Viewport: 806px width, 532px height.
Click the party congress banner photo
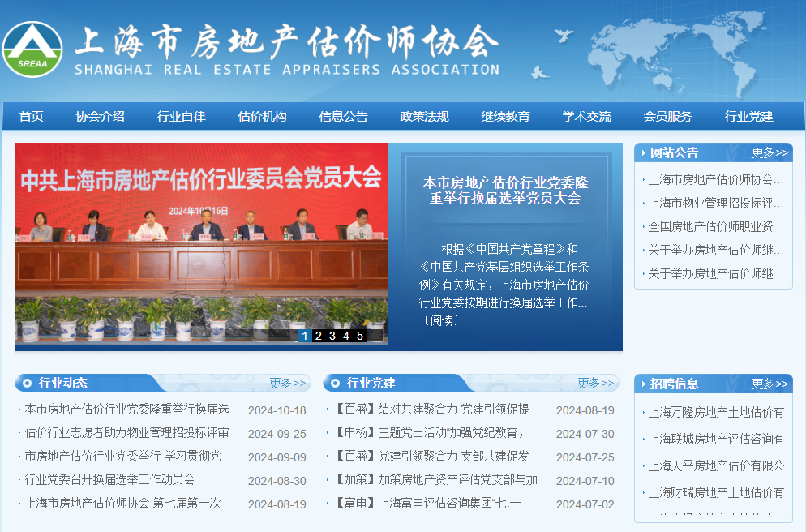pyautogui.click(x=200, y=243)
